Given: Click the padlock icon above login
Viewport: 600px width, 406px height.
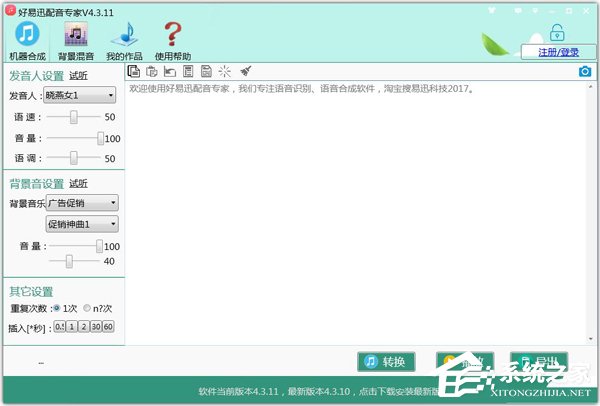Looking at the screenshot, I should pyautogui.click(x=557, y=33).
